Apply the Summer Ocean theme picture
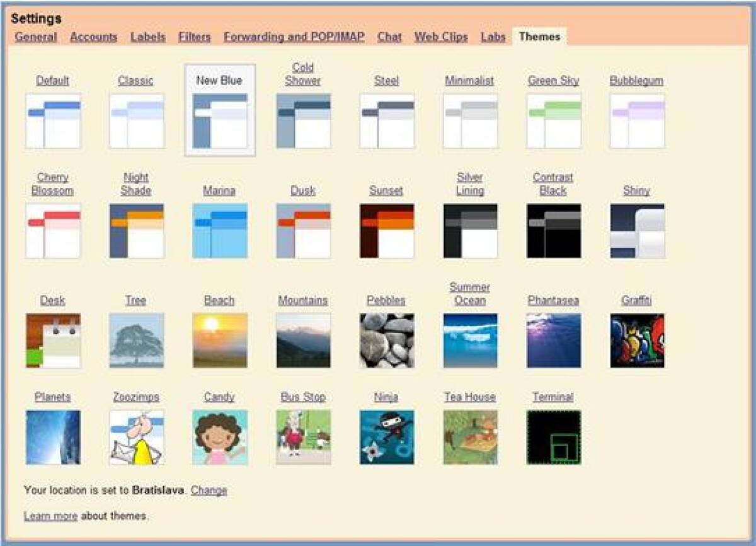This screenshot has height=546, width=756. click(470, 340)
